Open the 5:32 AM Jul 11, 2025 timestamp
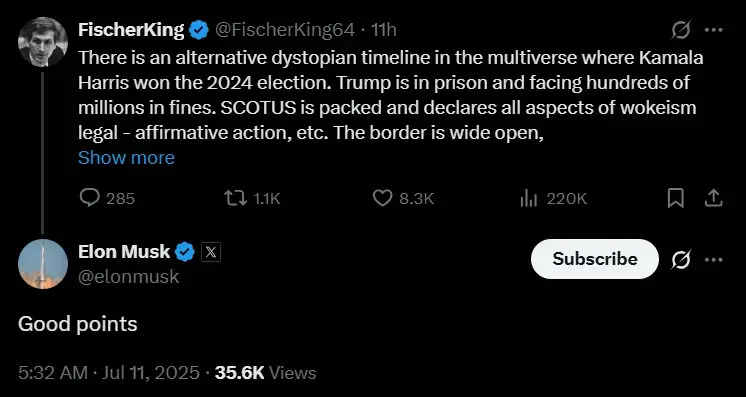 [x=109, y=373]
